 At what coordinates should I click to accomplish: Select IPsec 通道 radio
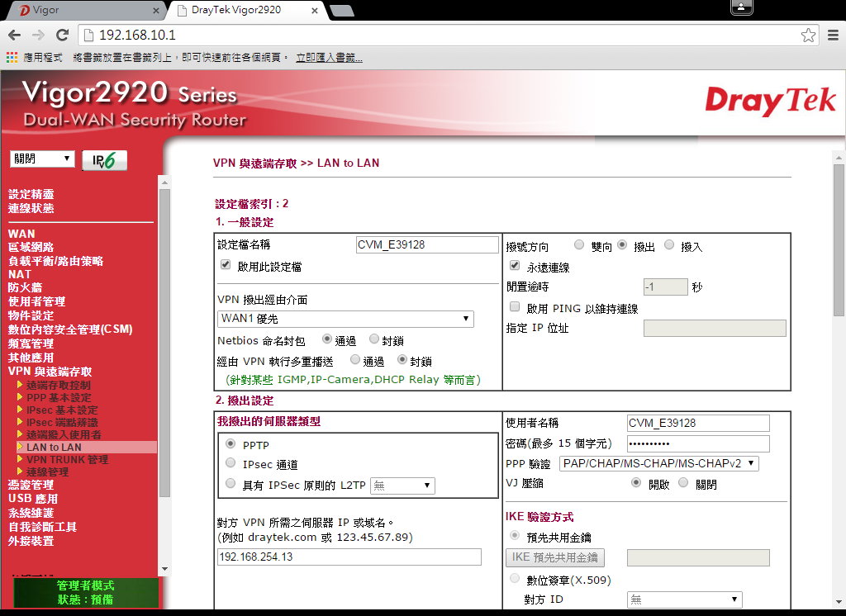[x=231, y=463]
